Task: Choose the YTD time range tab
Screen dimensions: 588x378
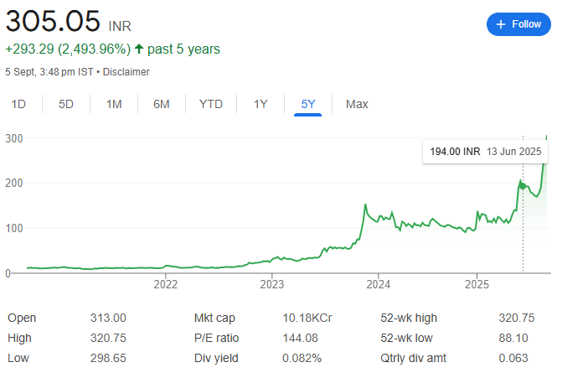Action: [211, 104]
